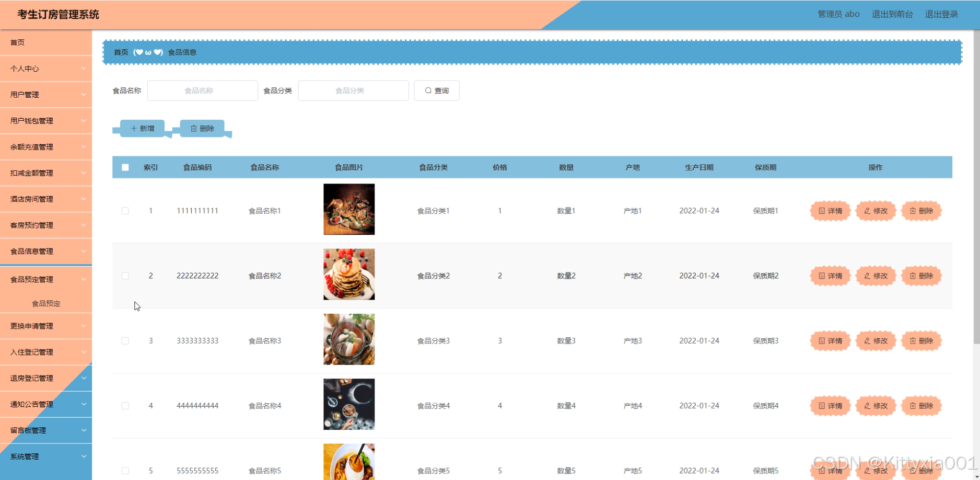Screen dimensions: 980x480
Task: Click the 生产日期 column header
Action: [x=699, y=167]
